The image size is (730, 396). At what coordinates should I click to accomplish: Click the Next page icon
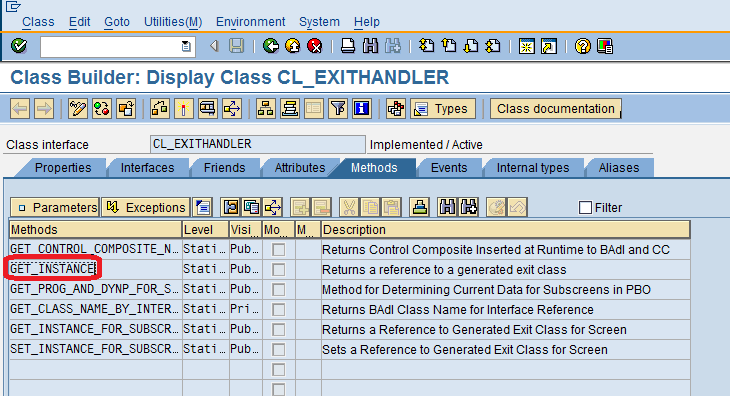tap(471, 46)
